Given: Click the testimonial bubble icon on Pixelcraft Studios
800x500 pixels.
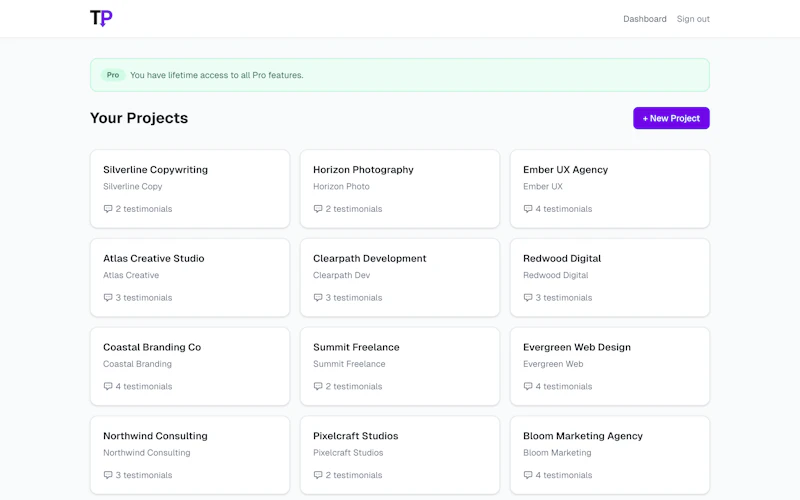Looking at the screenshot, I should tap(318, 475).
